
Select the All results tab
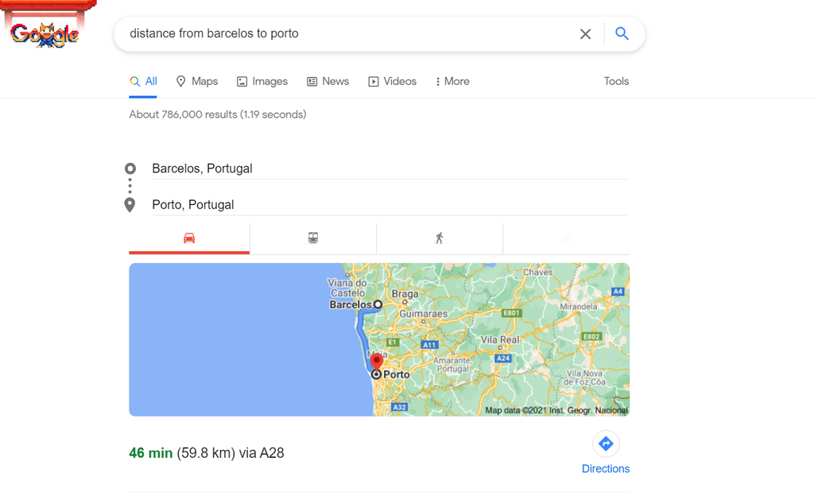click(143, 81)
